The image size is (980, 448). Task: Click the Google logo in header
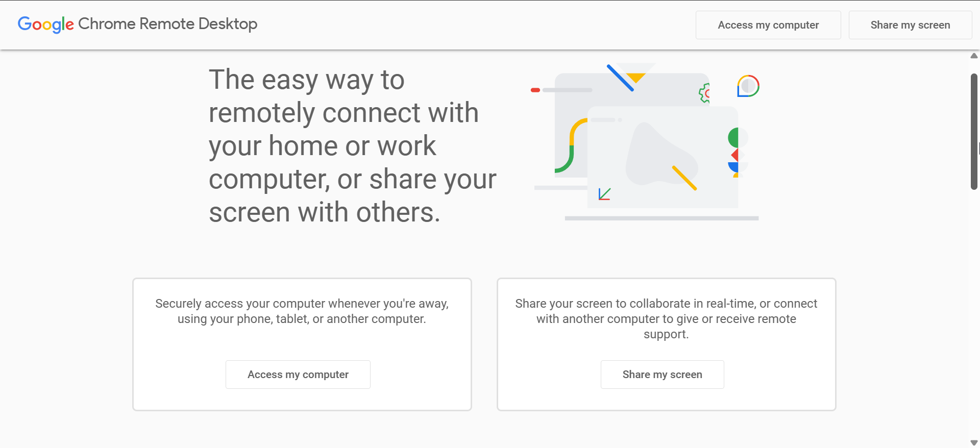coord(46,24)
